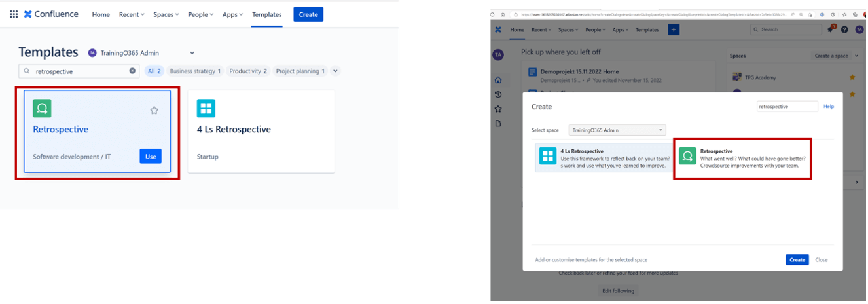
Task: Select the Business strategy filter tab
Action: click(195, 71)
